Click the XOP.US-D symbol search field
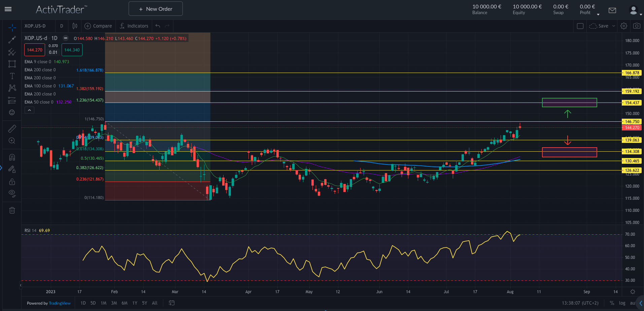The height and width of the screenshot is (311, 644). (35, 26)
